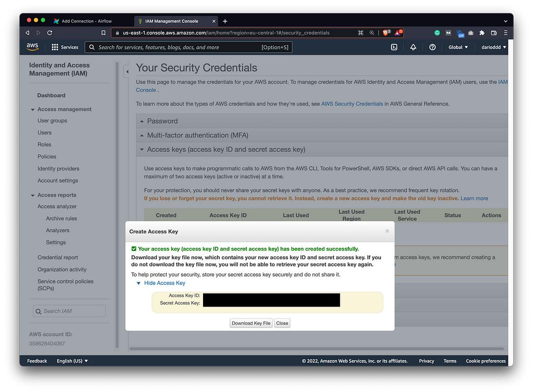Focus the AWS services search field

coord(188,47)
